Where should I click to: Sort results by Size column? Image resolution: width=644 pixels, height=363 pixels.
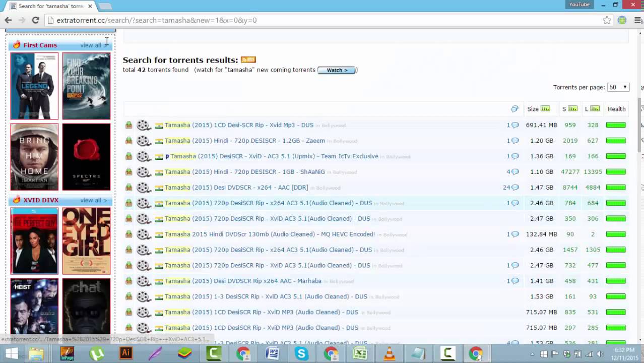538,109
